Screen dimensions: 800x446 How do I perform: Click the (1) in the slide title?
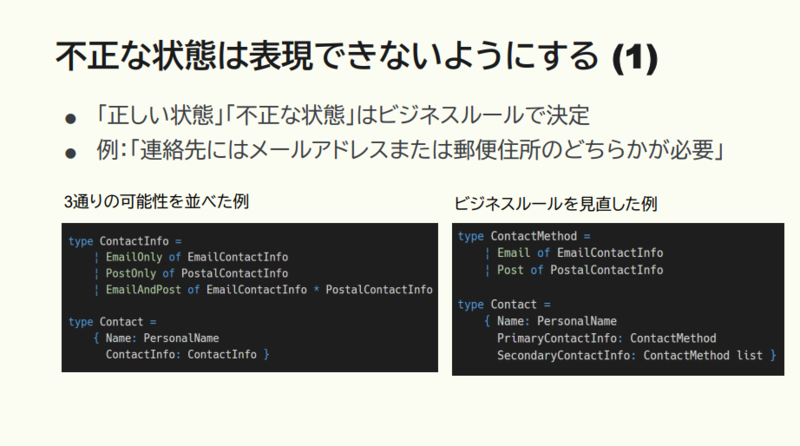click(635, 58)
